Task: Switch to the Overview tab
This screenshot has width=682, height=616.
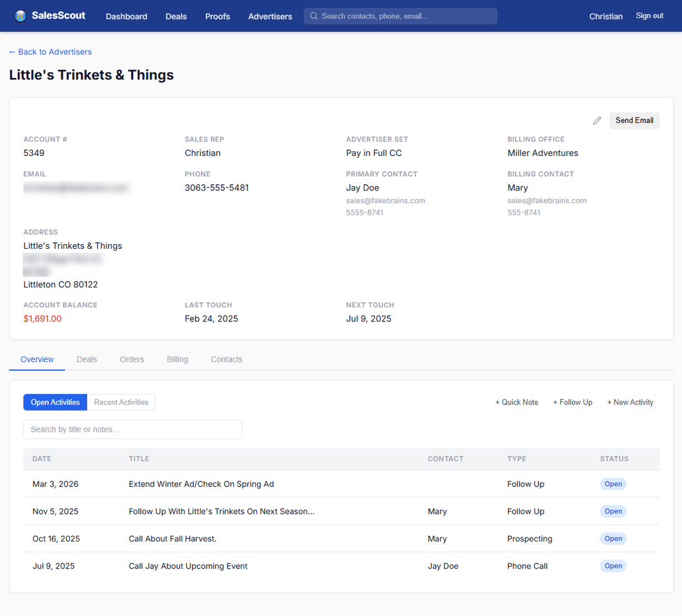Action: (x=37, y=360)
